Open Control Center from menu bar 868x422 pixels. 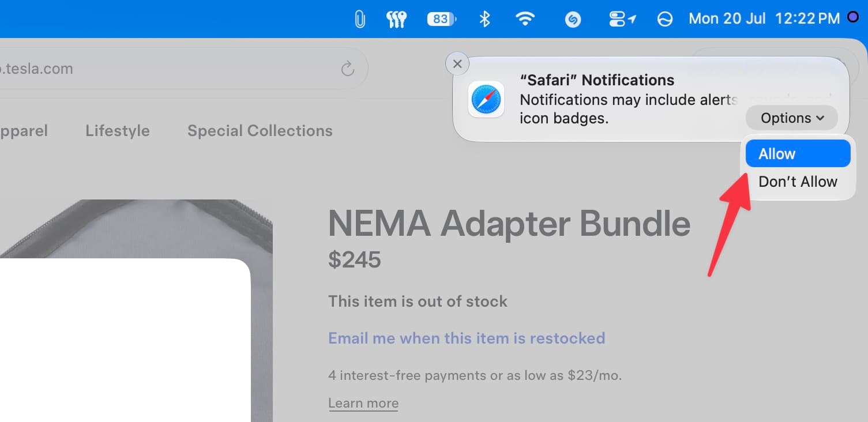622,20
